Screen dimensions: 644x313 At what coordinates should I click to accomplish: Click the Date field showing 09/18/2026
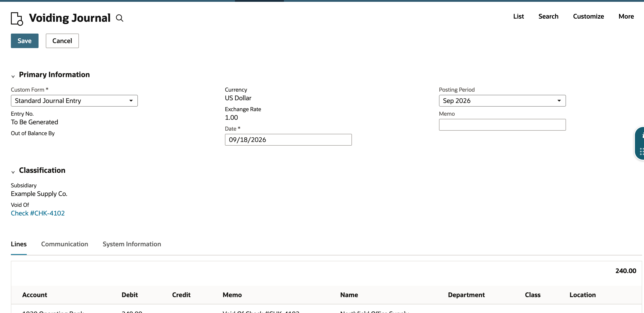click(x=288, y=140)
